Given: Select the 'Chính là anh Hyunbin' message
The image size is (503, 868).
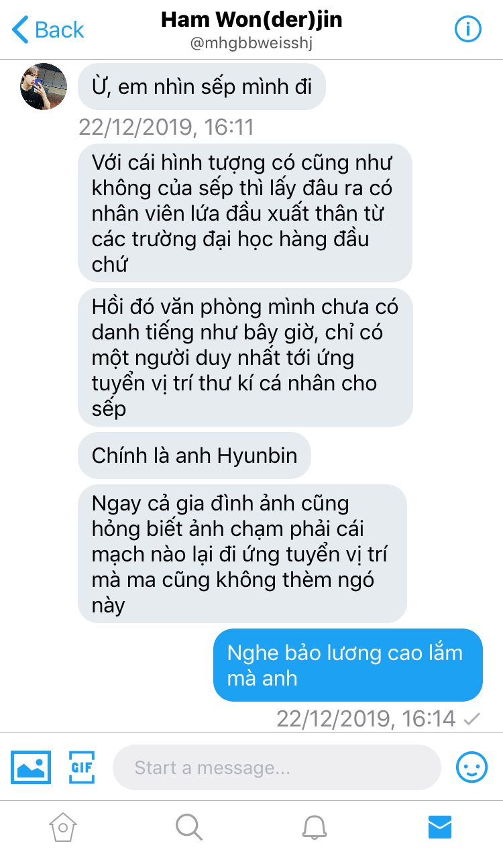Looking at the screenshot, I should point(194,455).
